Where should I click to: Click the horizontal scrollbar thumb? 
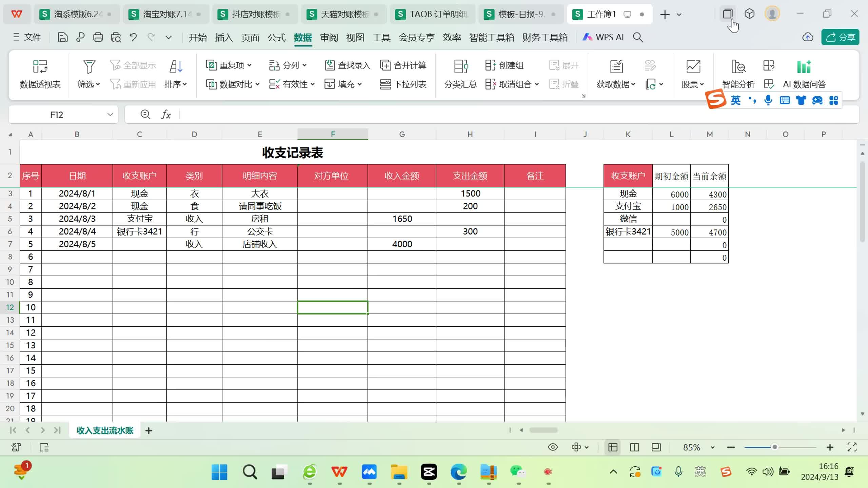pyautogui.click(x=543, y=430)
